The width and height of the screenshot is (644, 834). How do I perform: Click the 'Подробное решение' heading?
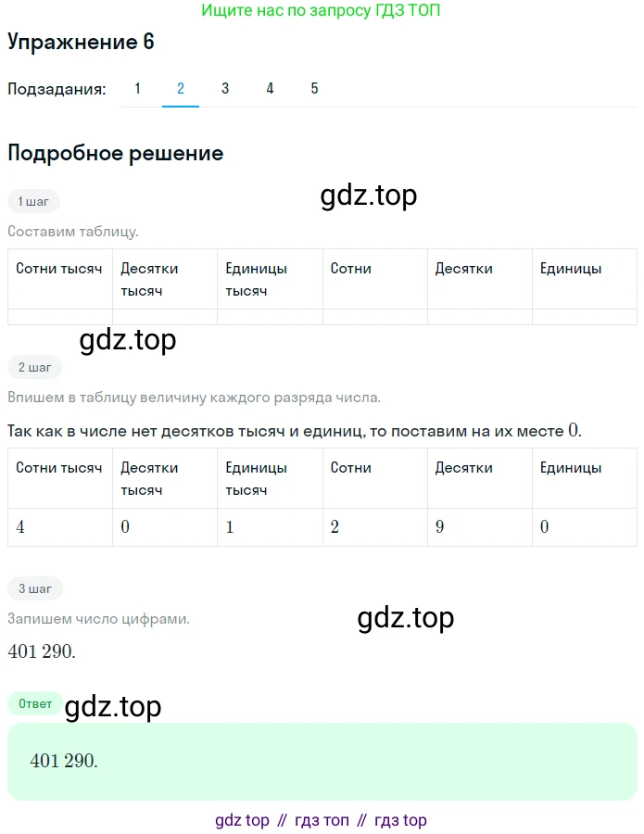pyautogui.click(x=116, y=153)
